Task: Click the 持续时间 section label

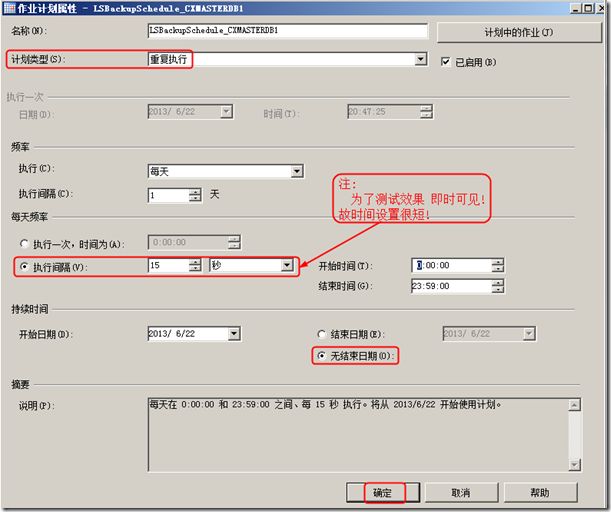Action: 30,309
